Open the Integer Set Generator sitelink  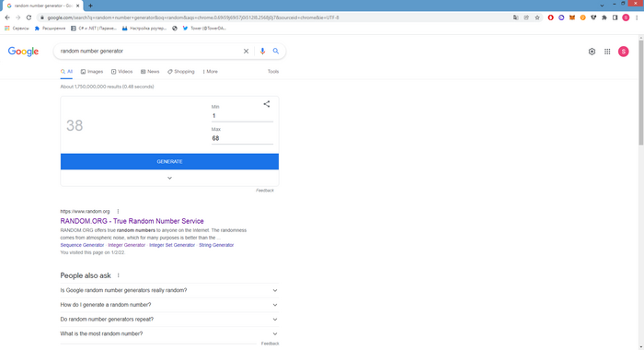[172, 245]
